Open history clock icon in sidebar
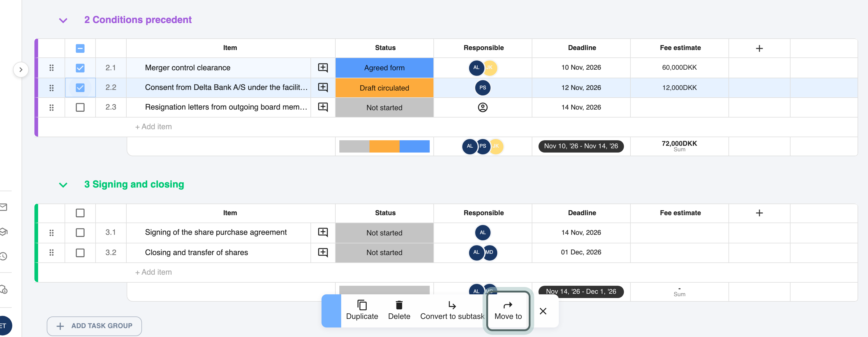 coord(3,256)
